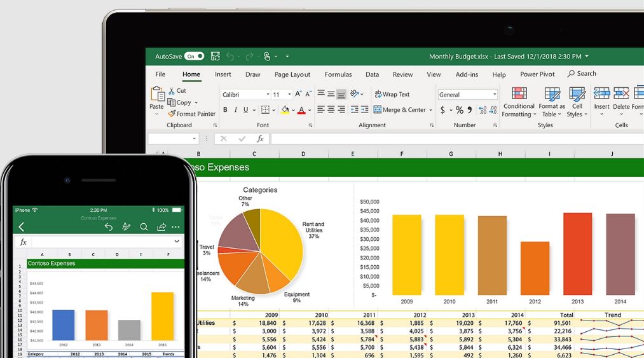Toggle Italic formatting
Screen dimensions: 644x358
pos(235,110)
